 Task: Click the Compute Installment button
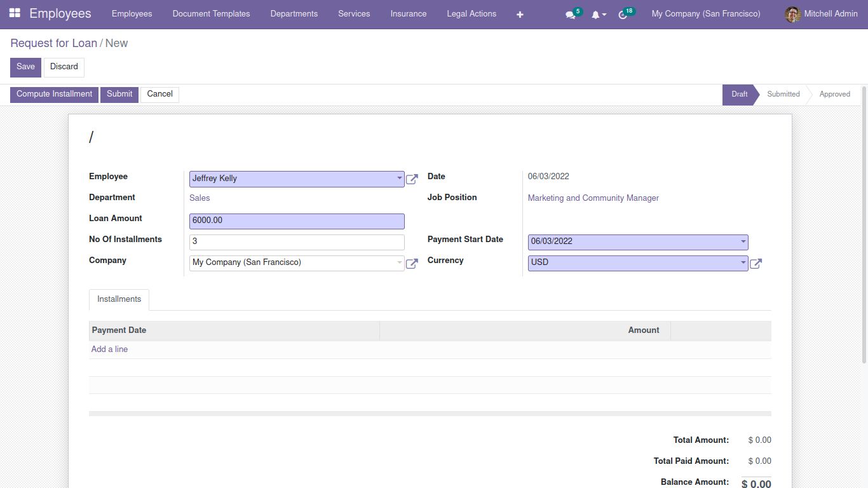tap(54, 94)
